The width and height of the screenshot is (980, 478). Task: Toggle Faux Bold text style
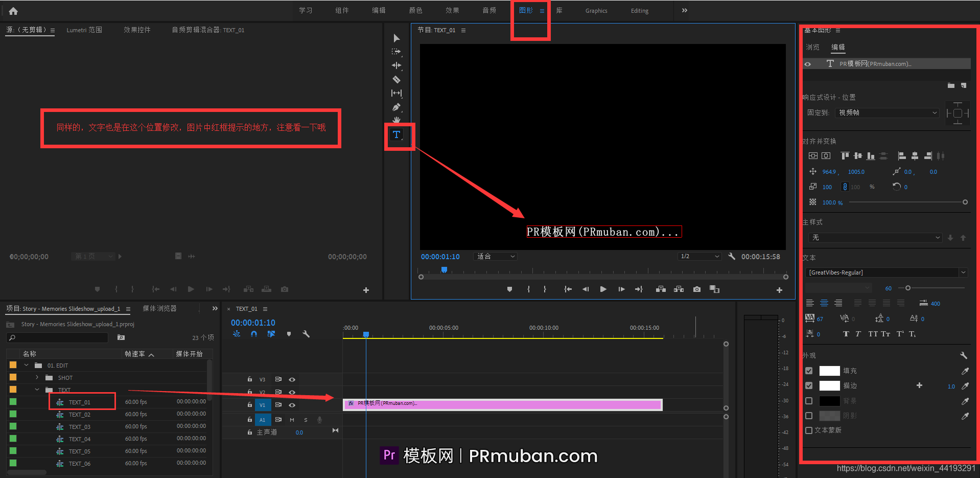click(846, 334)
